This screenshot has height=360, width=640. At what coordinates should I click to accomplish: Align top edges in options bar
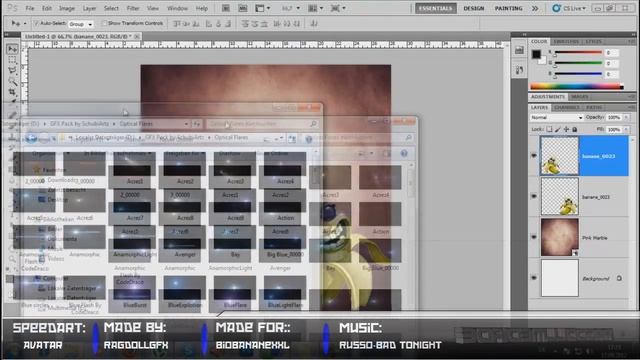(x=177, y=24)
